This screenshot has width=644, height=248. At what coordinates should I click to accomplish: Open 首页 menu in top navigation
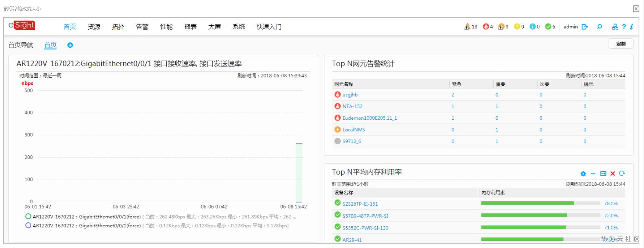(x=70, y=27)
